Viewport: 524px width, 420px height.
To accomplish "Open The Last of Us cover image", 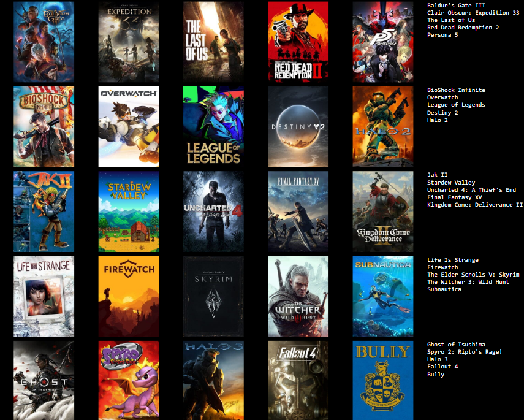I will [213, 42].
